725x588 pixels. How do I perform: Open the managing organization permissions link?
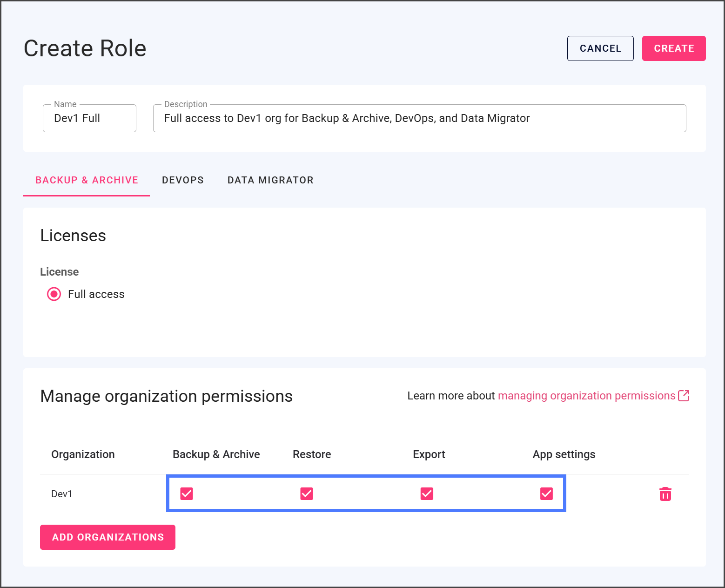[x=586, y=396]
